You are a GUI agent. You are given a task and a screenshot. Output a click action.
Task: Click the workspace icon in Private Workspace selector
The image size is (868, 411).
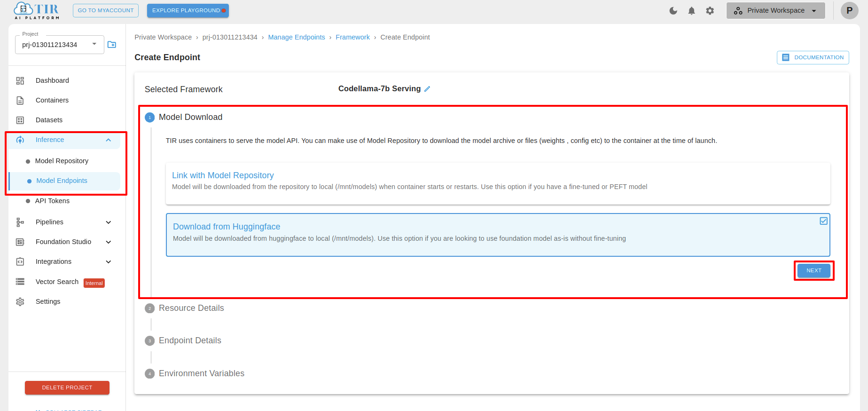tap(738, 10)
